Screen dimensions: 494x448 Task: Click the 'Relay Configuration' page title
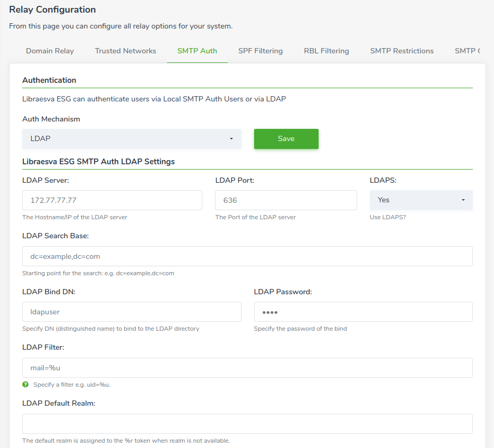(x=52, y=10)
